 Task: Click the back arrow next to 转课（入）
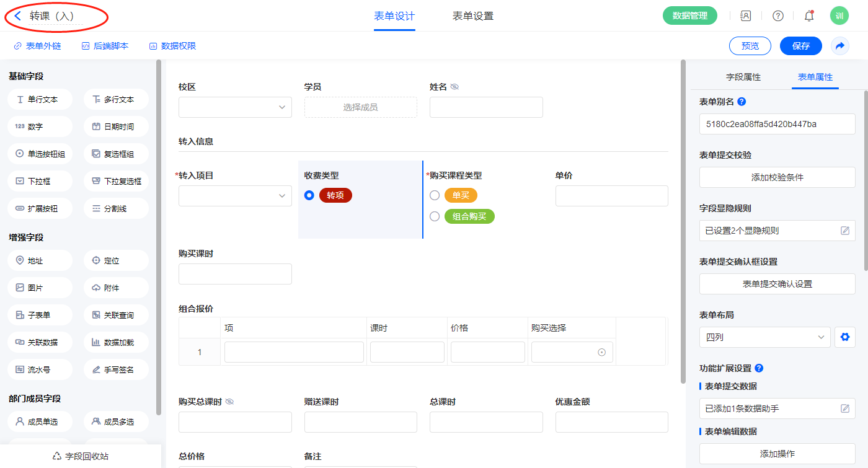[17, 16]
